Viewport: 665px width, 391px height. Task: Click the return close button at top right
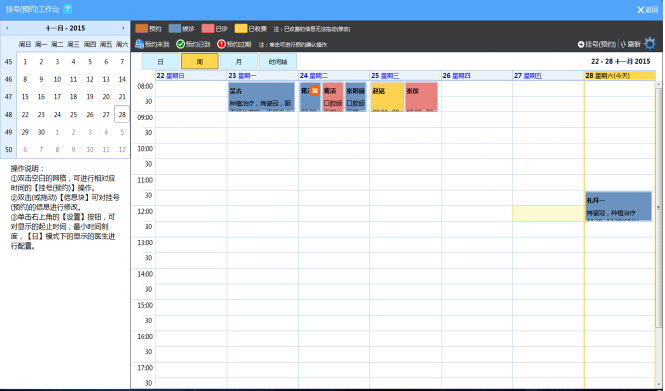click(x=648, y=9)
